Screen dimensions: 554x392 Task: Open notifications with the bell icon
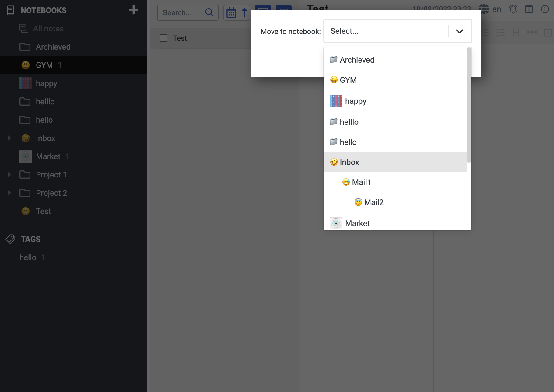(x=513, y=9)
